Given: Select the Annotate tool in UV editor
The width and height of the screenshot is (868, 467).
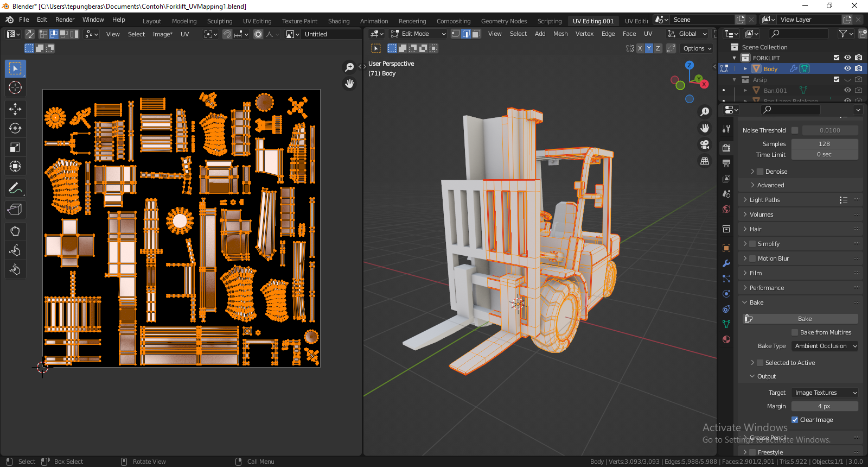Looking at the screenshot, I should pyautogui.click(x=15, y=188).
